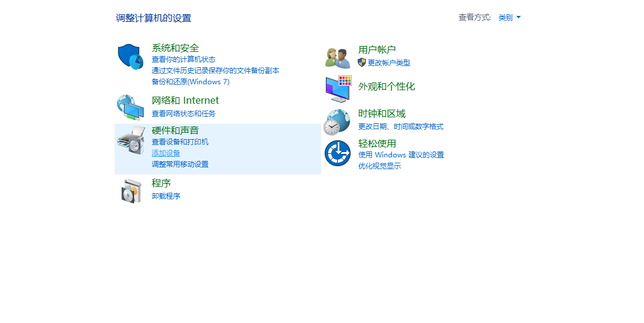This screenshot has height=323, width=644.
Task: Open the 系统和安全 shield icon
Action: [130, 57]
